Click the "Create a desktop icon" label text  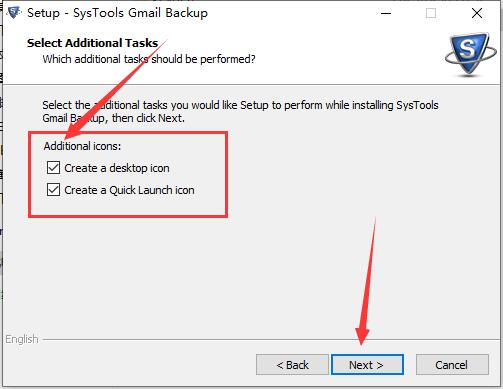click(117, 168)
